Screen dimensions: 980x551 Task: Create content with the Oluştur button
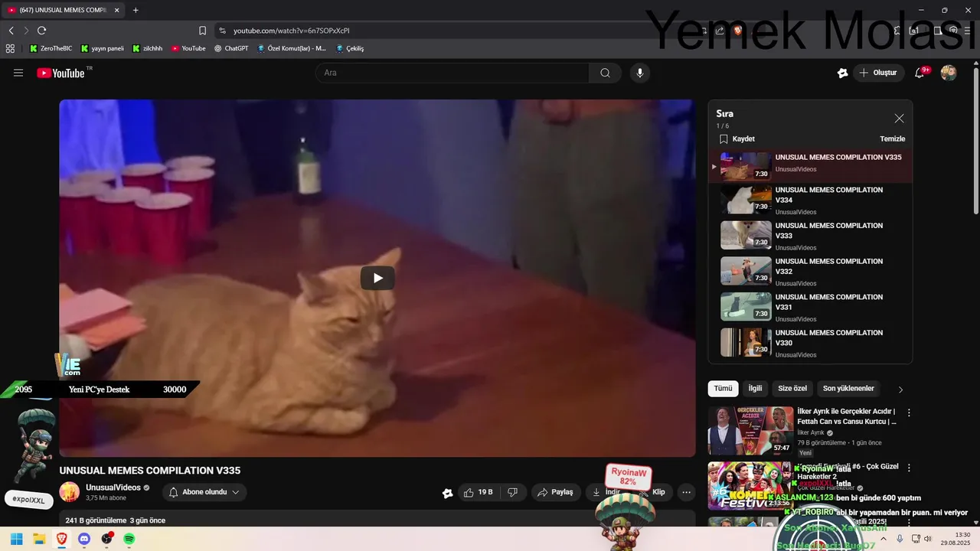pyautogui.click(x=879, y=73)
